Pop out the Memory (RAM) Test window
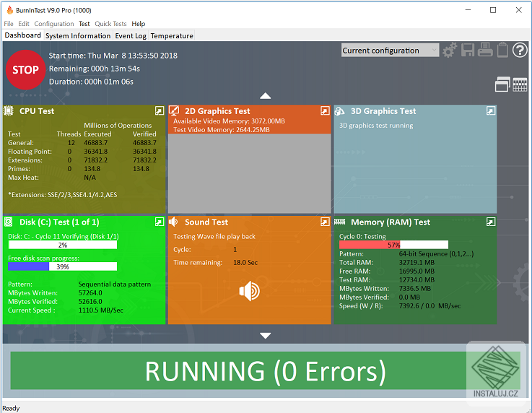This screenshot has height=413, width=532. 491,222
